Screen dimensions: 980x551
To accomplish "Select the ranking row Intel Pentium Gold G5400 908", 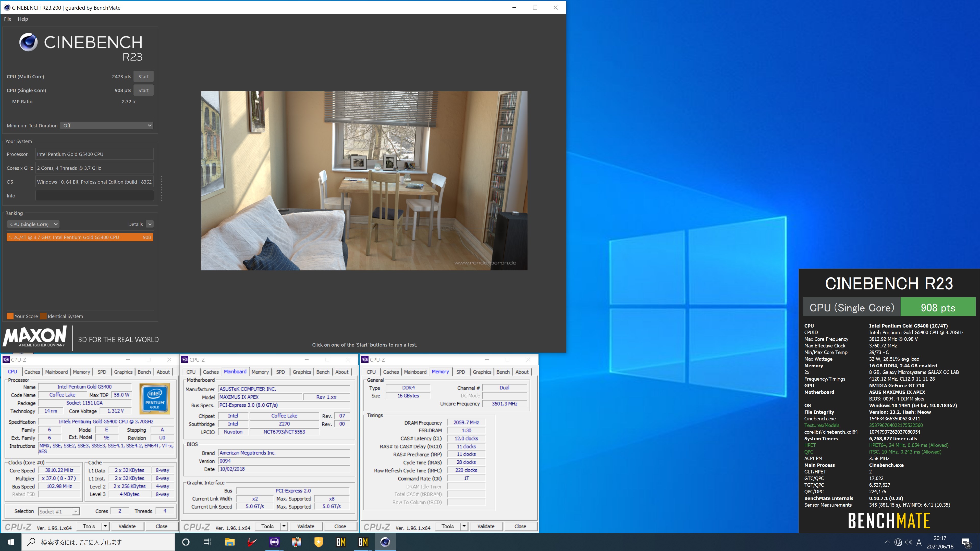I will tap(80, 237).
